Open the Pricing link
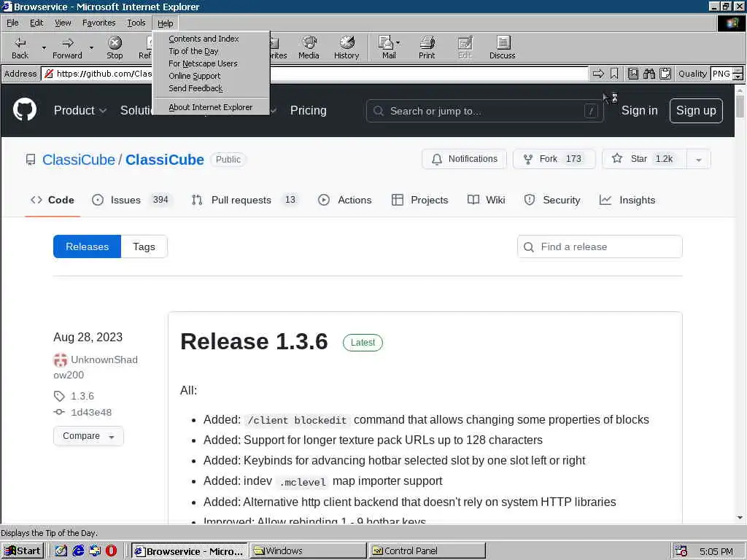 point(309,111)
